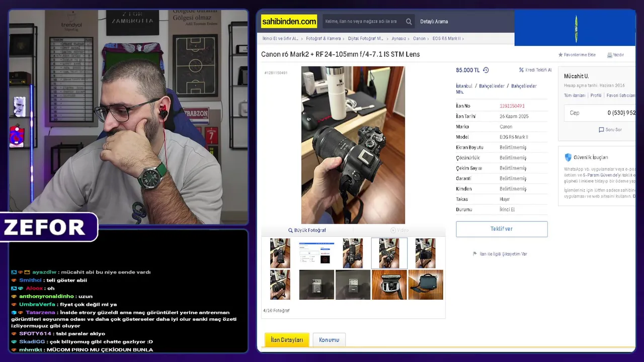Click the 'Hesap açma tarihi: Haziran 2016' text
Image resolution: width=644 pixels, height=362 pixels.
(x=594, y=85)
